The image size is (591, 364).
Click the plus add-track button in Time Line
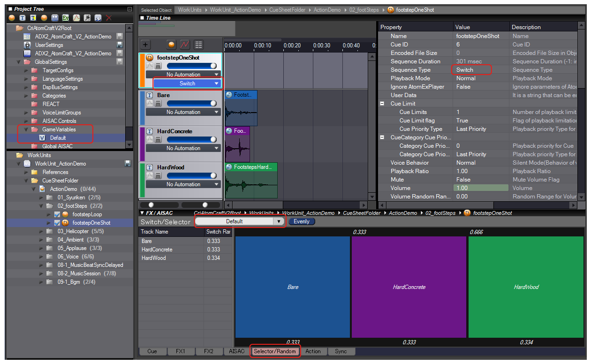(146, 45)
